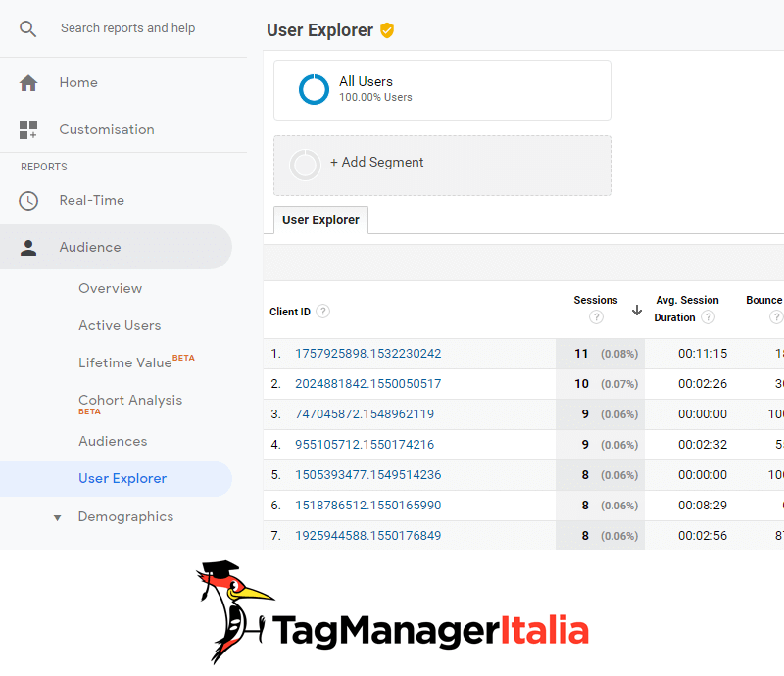This screenshot has width=784, height=676.
Task: Open client ID 1757925898.1532230242
Action: [x=368, y=354]
